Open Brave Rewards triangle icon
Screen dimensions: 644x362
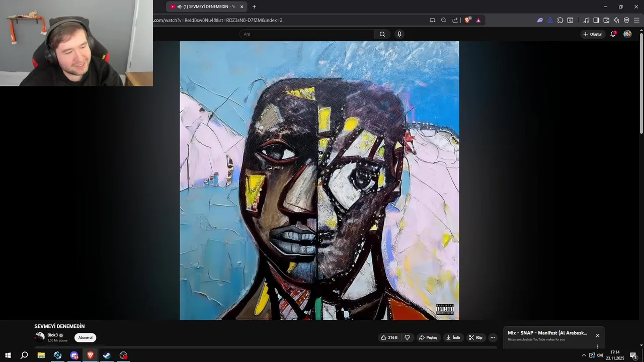click(478, 20)
